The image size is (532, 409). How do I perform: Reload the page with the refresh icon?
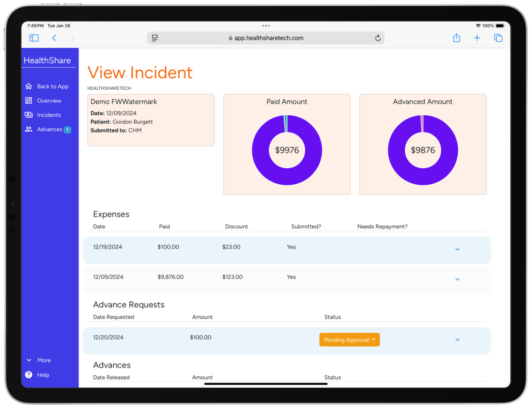click(x=378, y=37)
